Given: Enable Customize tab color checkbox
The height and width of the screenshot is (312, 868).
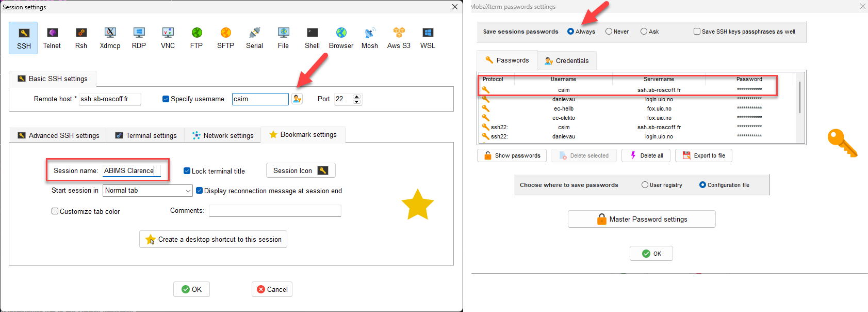Looking at the screenshot, I should [55, 211].
